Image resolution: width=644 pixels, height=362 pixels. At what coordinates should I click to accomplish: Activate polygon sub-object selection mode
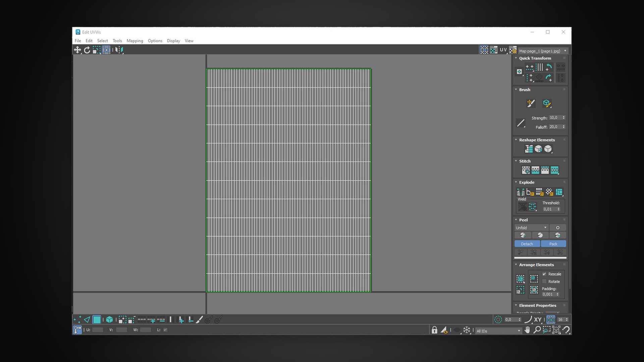tap(97, 320)
